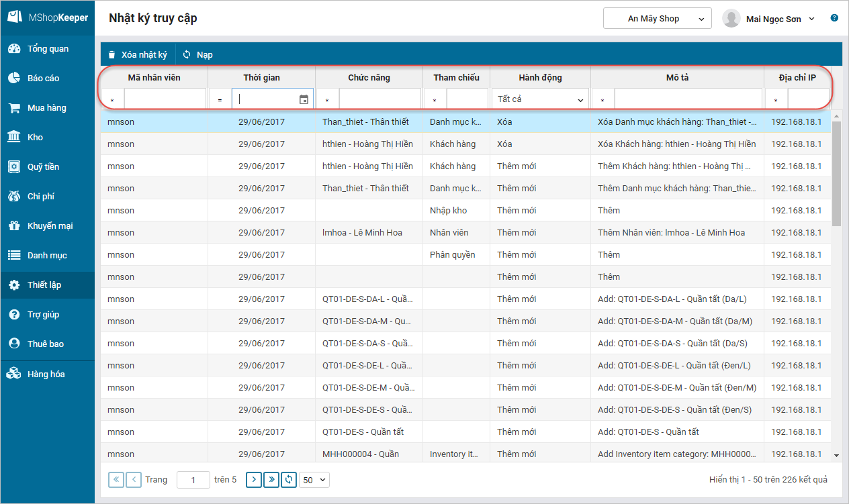Go to previous page button
Screen dimensions: 849x504
point(134,479)
